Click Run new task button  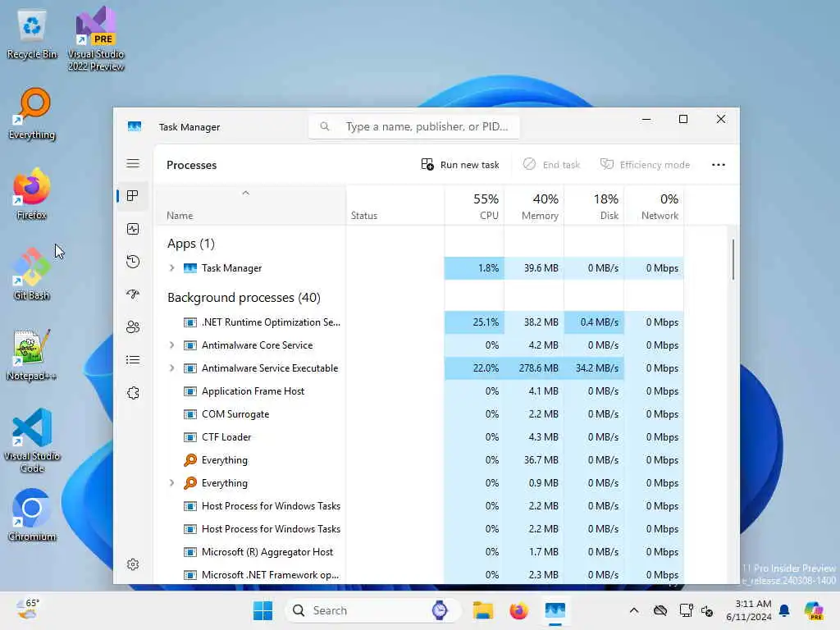[460, 164]
